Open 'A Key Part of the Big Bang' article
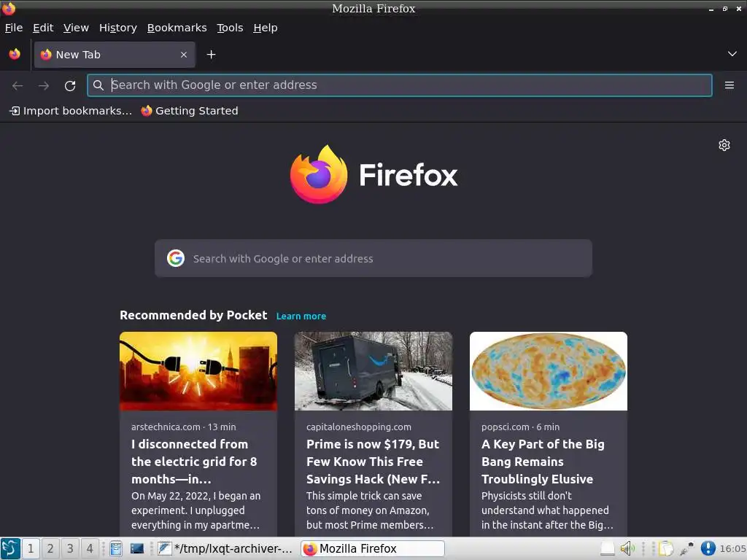This screenshot has height=560, width=747. pyautogui.click(x=543, y=462)
